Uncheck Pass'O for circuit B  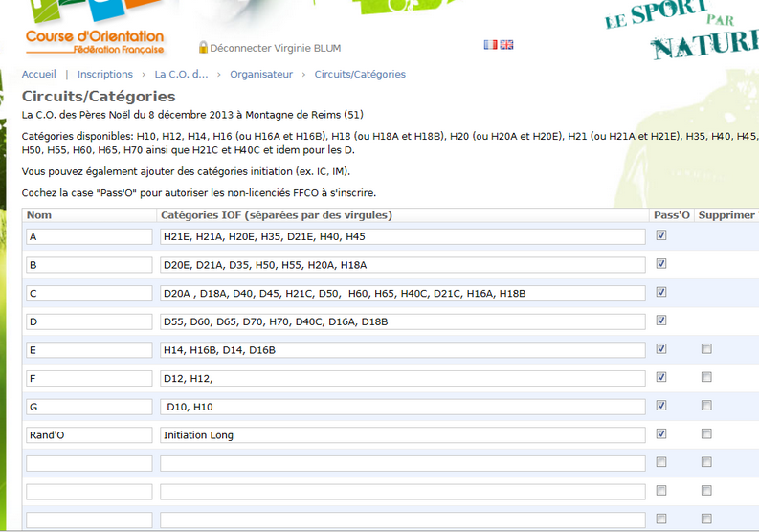click(x=661, y=264)
